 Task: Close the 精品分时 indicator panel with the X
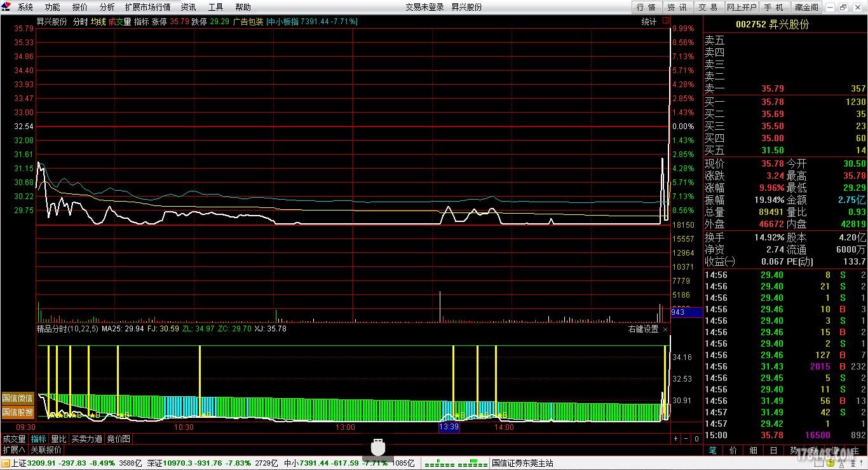[665, 329]
